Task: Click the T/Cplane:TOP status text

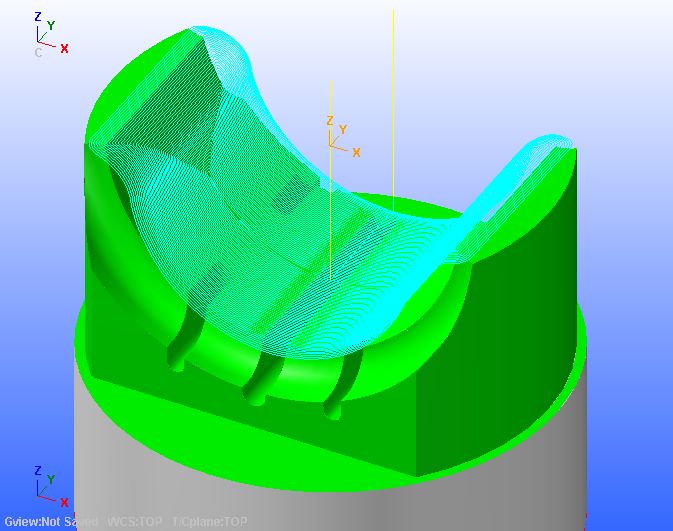Action: click(x=209, y=522)
